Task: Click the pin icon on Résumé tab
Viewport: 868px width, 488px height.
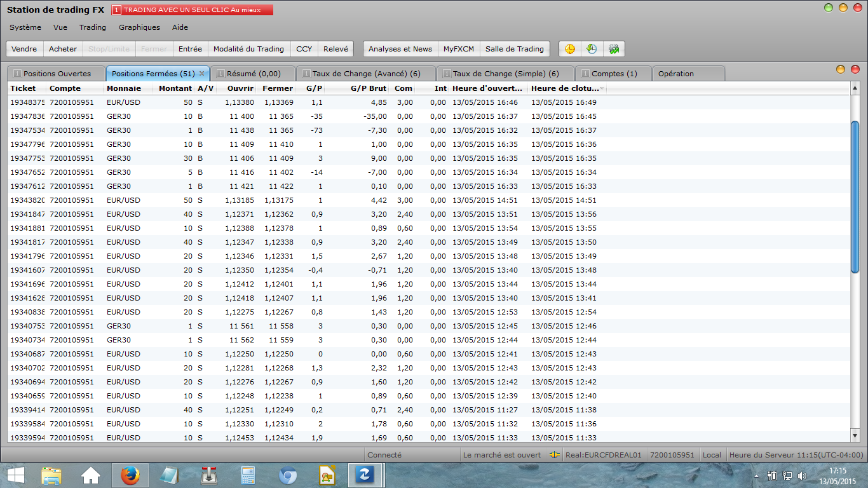Action: (220, 74)
